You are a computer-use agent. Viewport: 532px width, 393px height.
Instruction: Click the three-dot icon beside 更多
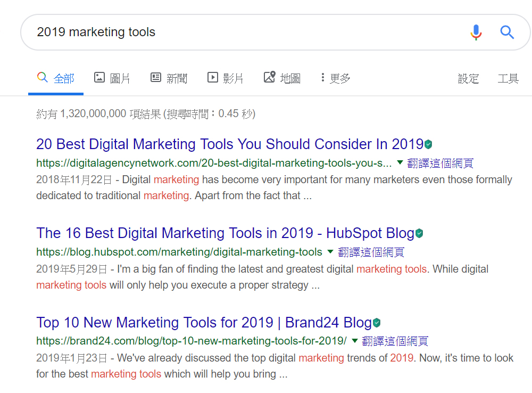323,77
